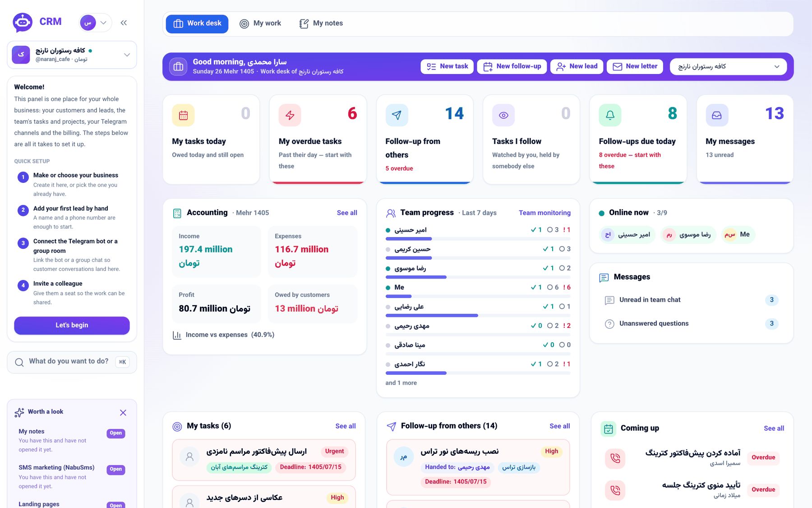See all Coming up items
Image resolution: width=812 pixels, height=508 pixels.
[x=774, y=429]
